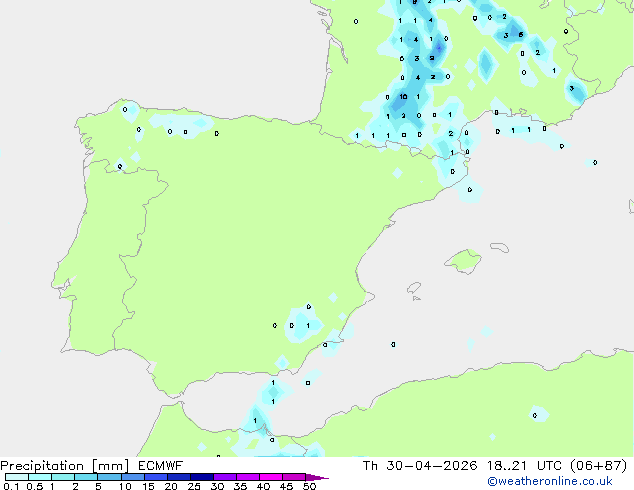Click the 50 legend scale label

(309, 486)
